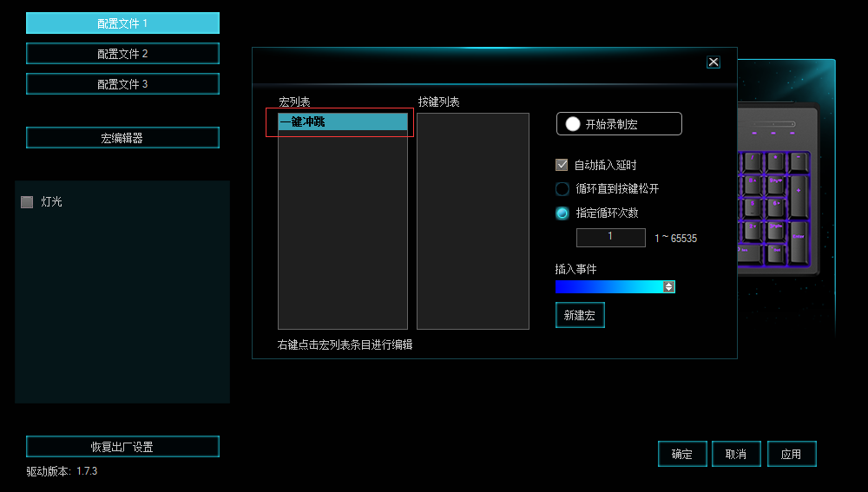Select 配置文件 1 profile
This screenshot has width=868, height=492.
coord(122,23)
